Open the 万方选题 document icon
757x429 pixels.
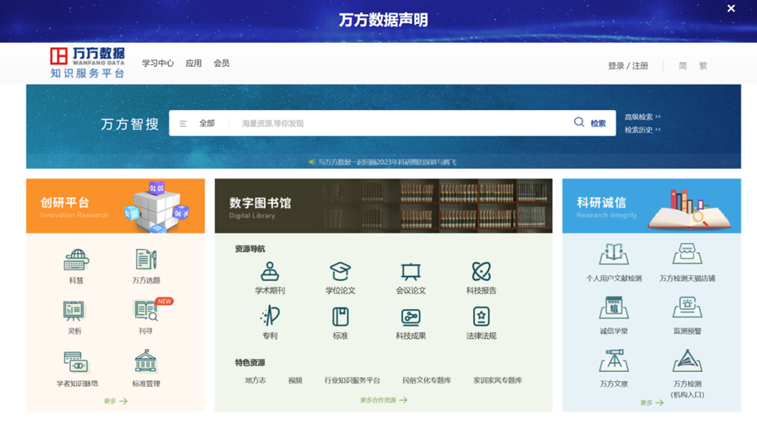click(146, 260)
